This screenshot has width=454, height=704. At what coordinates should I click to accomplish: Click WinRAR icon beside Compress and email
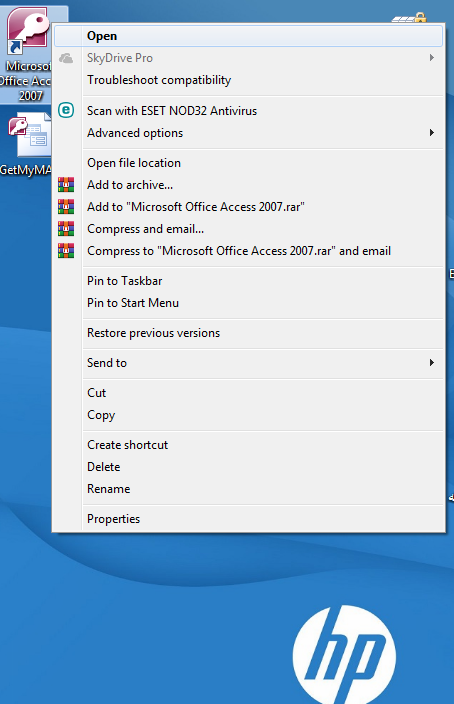coord(66,229)
